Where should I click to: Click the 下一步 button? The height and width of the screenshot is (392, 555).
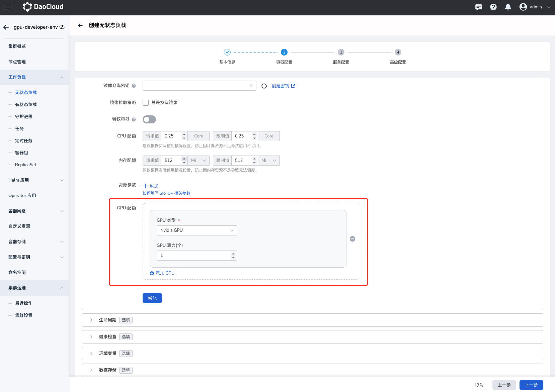(x=531, y=385)
